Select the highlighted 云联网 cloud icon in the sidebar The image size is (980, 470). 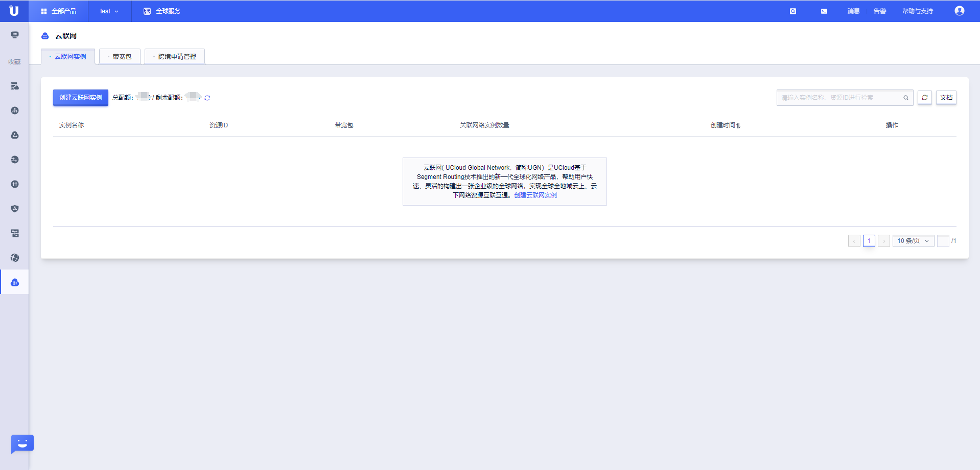pyautogui.click(x=15, y=282)
